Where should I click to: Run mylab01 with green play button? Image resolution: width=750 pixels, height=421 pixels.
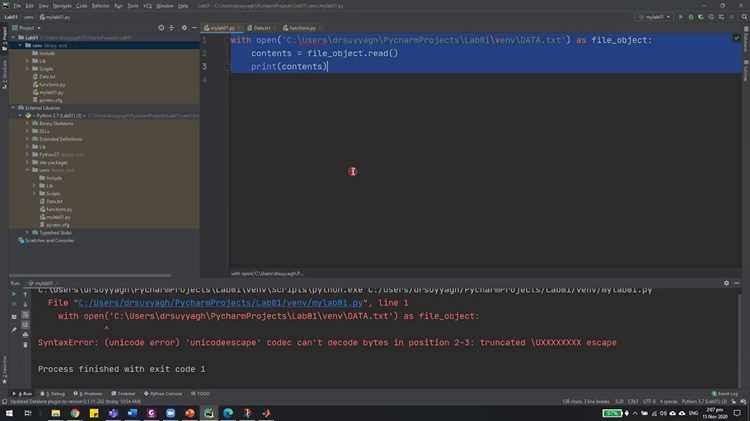tap(681, 17)
